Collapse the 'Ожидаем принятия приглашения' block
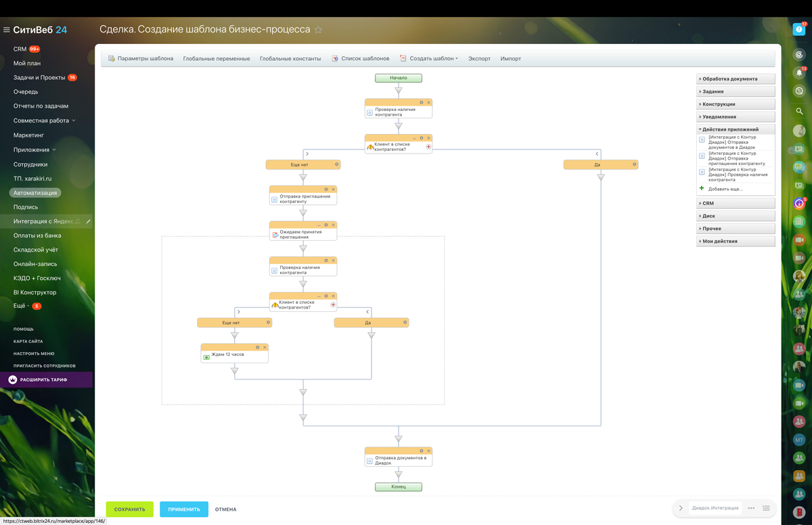This screenshot has width=812, height=525. (x=319, y=225)
